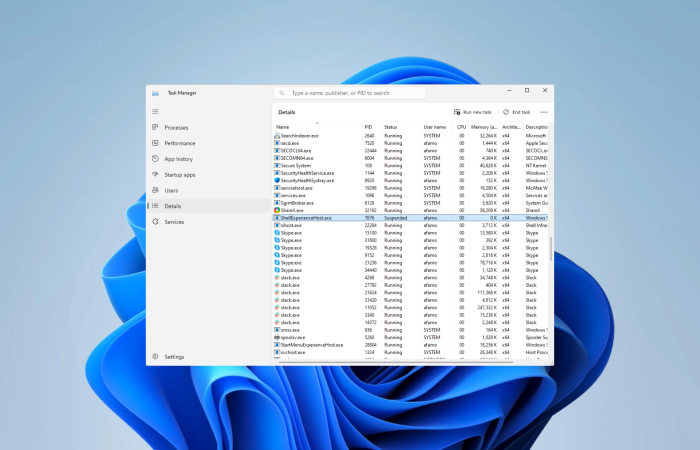Viewport: 700px width, 450px height.
Task: Click the Task Manager app icon in title bar
Action: (x=155, y=93)
